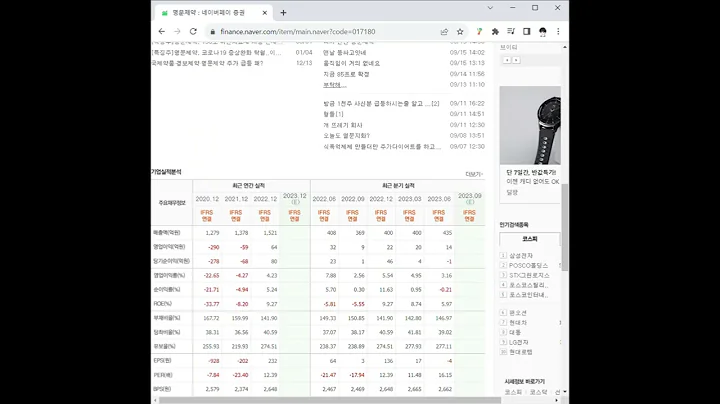The image size is (720, 404).
Task: Open POSCO홀딩스 in popular search list
Action: coord(529,265)
